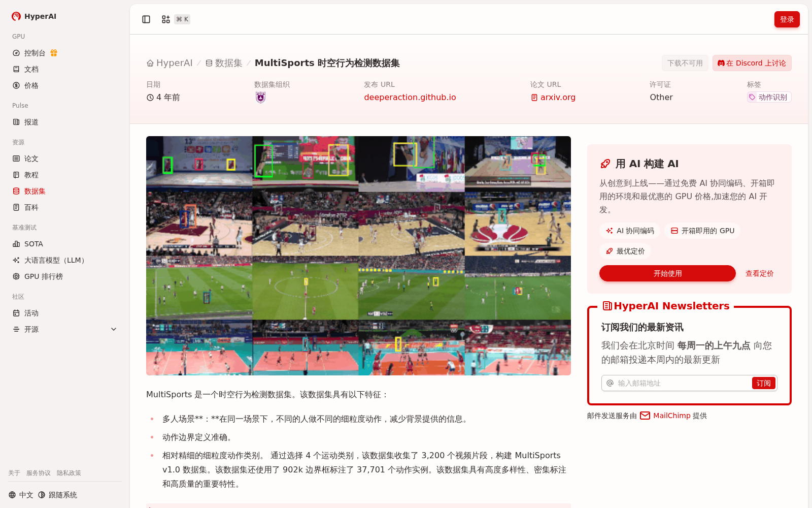This screenshot has width=812, height=508.
Task: Click the HyperAI logo icon
Action: pos(16,16)
